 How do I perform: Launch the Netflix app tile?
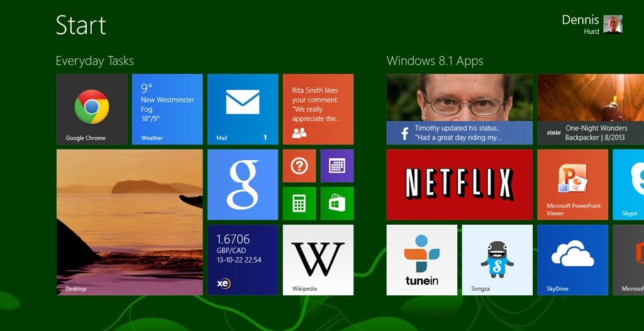pyautogui.click(x=459, y=185)
